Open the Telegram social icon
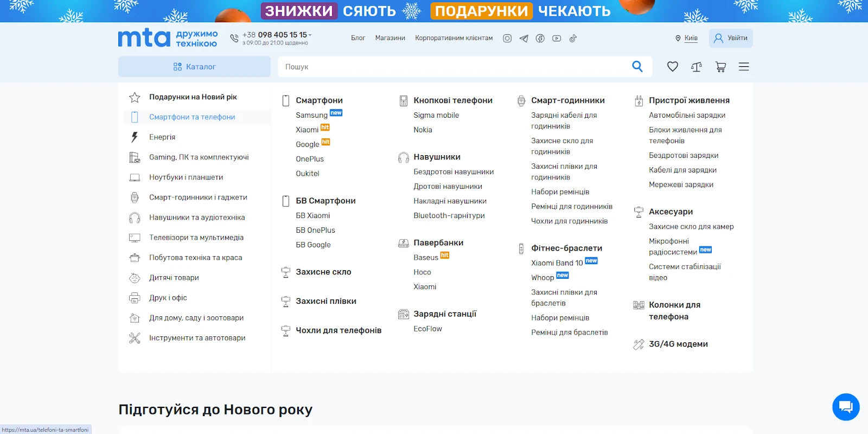 [524, 39]
